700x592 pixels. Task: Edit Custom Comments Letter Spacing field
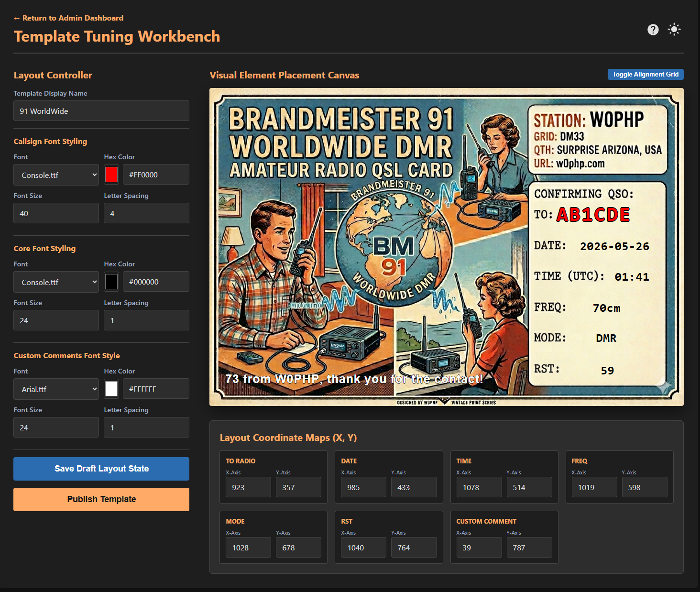(x=146, y=428)
